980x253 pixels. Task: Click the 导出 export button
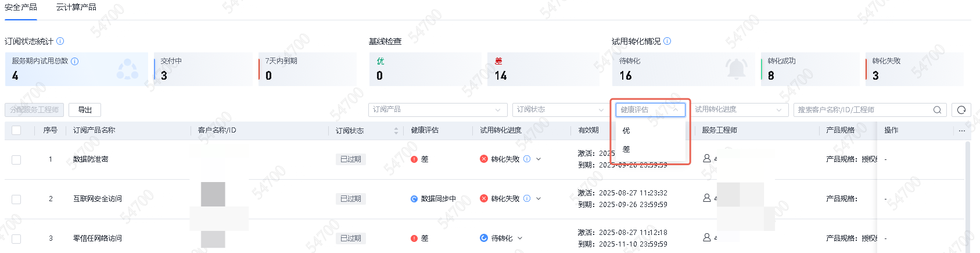85,110
